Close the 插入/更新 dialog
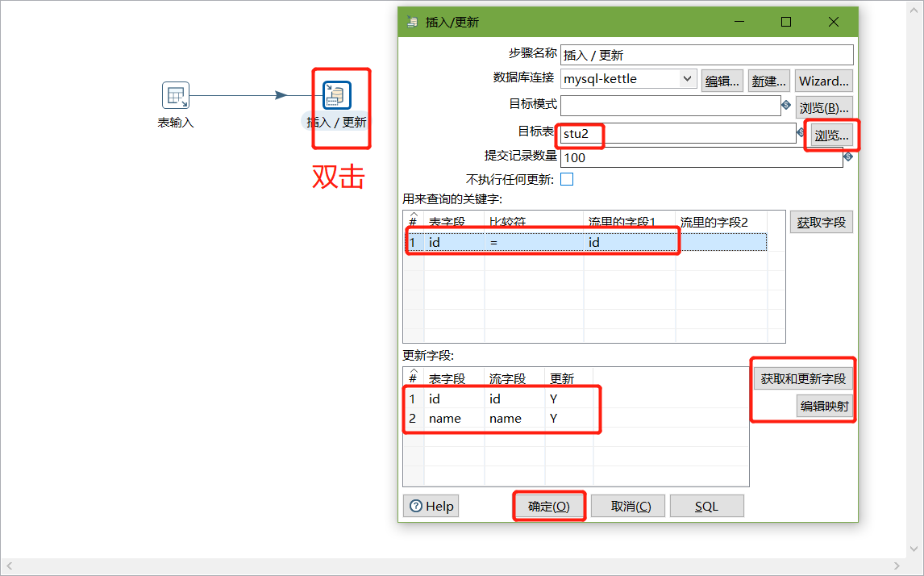This screenshot has width=924, height=576. [x=833, y=22]
